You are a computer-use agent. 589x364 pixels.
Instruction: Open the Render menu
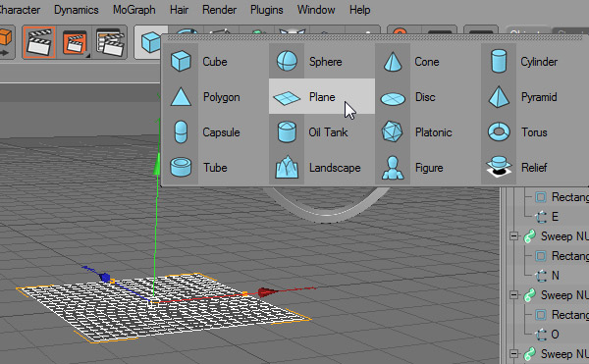(219, 10)
